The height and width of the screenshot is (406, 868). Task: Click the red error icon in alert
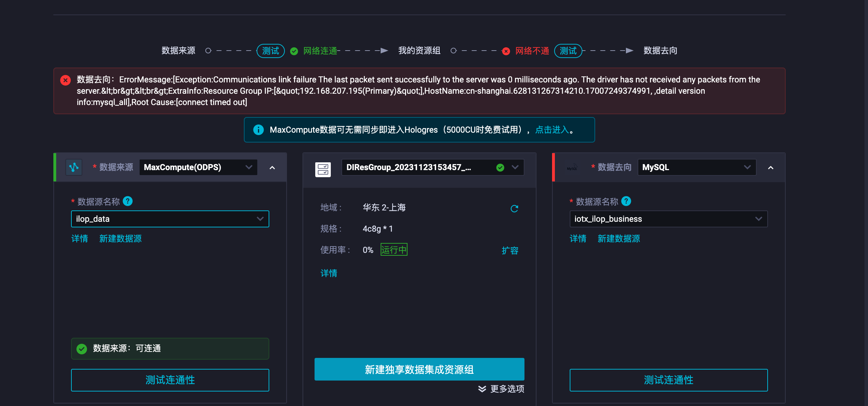click(65, 80)
